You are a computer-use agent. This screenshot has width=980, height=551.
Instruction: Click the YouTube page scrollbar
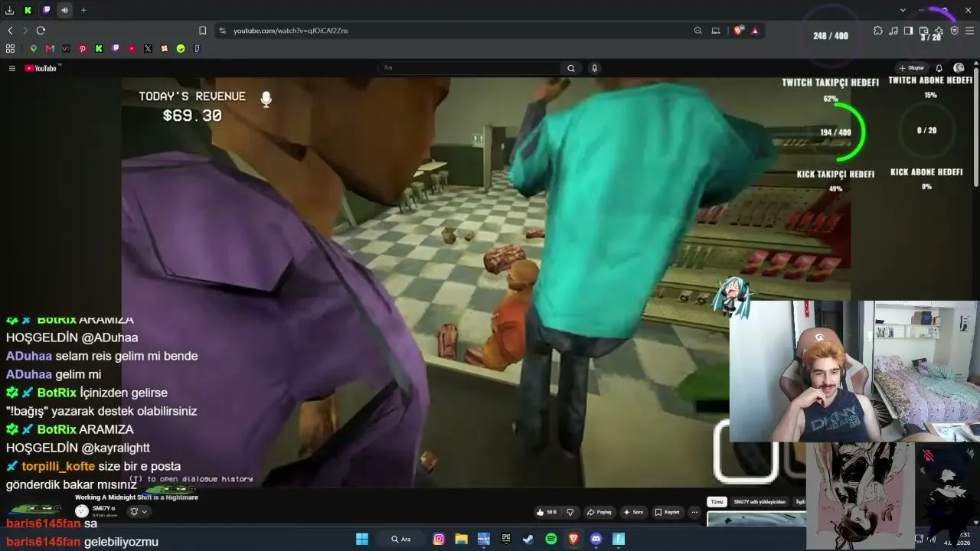(976, 126)
